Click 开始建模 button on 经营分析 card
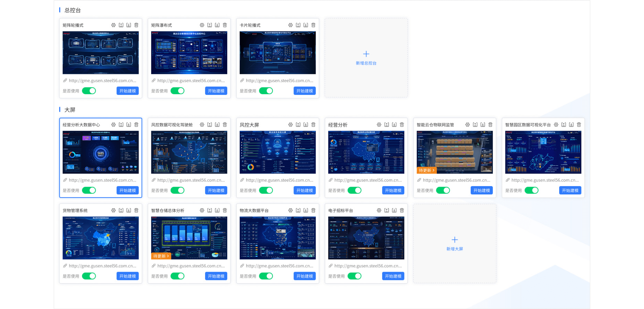The width and height of the screenshot is (644, 309). (393, 190)
